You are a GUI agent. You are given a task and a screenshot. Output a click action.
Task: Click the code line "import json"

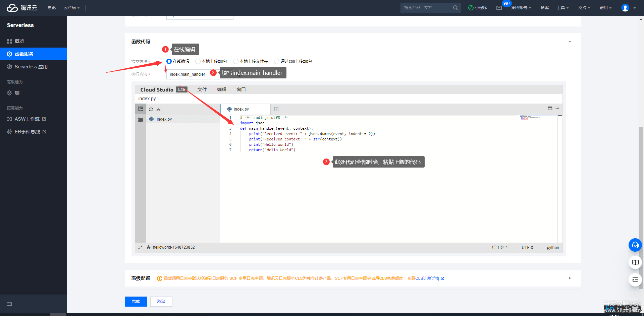[252, 123]
